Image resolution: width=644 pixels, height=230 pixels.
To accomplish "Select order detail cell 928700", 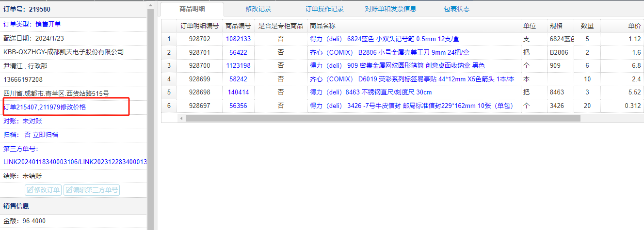I will point(199,65).
